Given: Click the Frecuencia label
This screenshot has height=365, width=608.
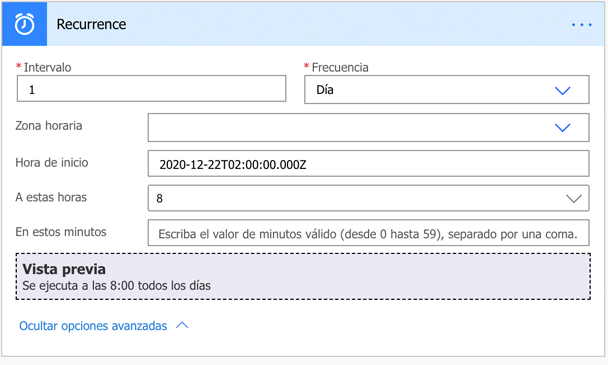Looking at the screenshot, I should point(340,67).
